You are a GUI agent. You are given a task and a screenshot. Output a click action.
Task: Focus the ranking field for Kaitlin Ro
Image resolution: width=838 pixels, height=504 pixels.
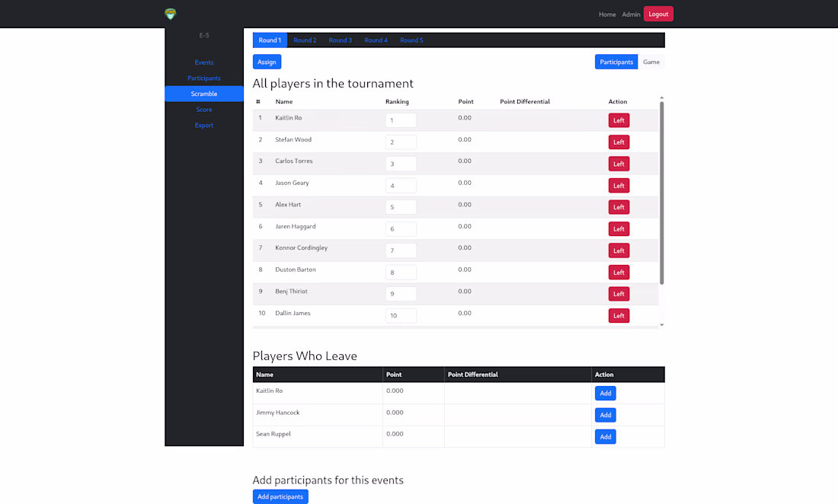(401, 120)
